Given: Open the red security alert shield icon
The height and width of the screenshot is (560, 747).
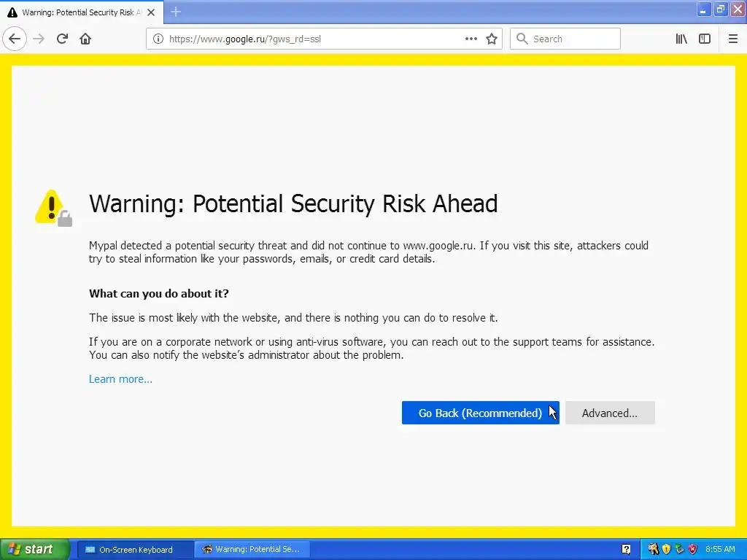Looking at the screenshot, I should [x=693, y=550].
